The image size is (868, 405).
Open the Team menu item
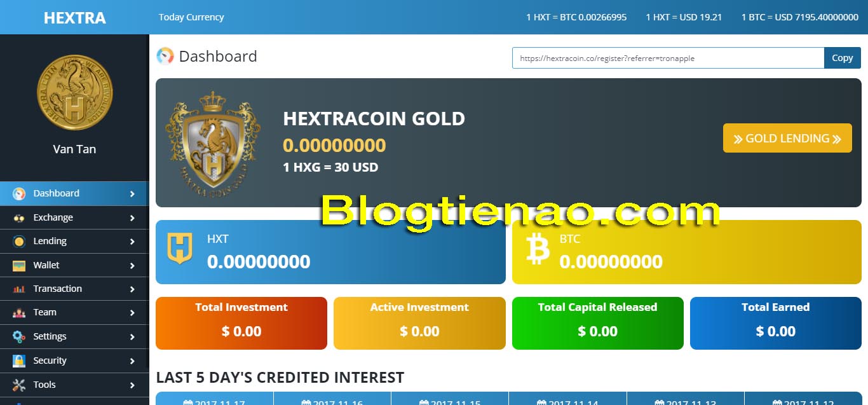coord(74,312)
